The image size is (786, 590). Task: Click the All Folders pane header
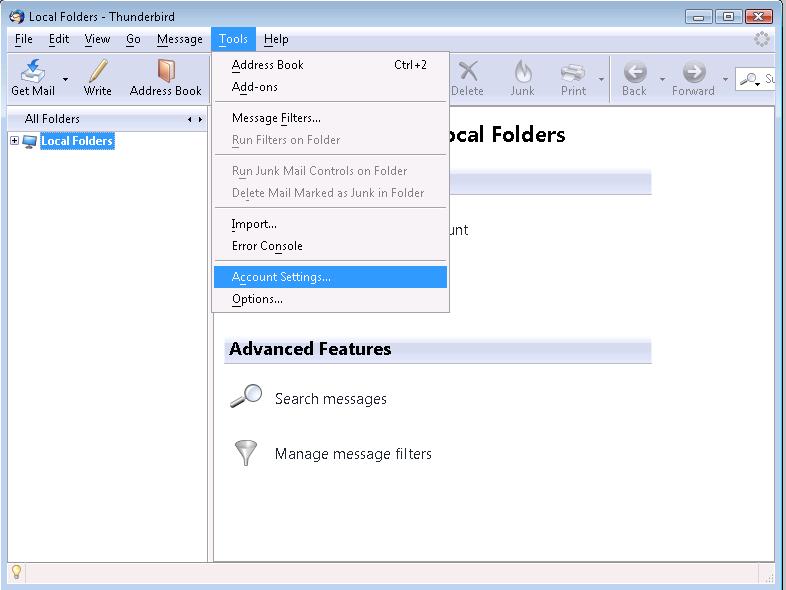pos(107,119)
